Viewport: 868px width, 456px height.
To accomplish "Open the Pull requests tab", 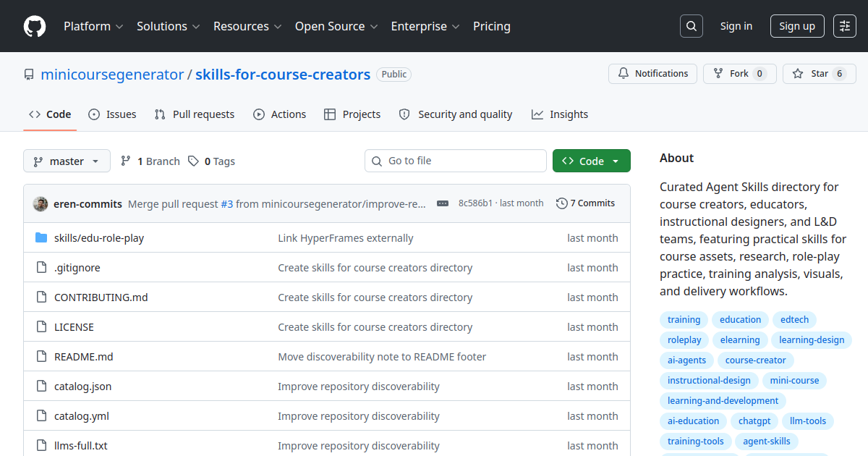I will [195, 114].
